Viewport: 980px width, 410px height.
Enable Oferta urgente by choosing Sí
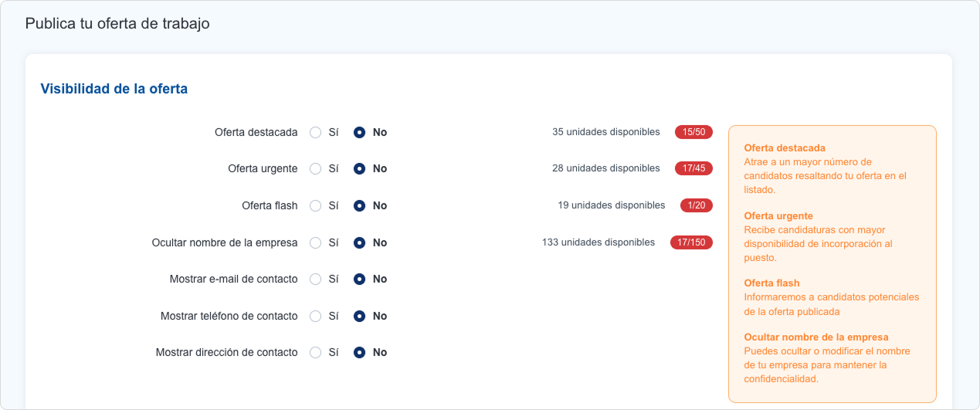pos(315,168)
